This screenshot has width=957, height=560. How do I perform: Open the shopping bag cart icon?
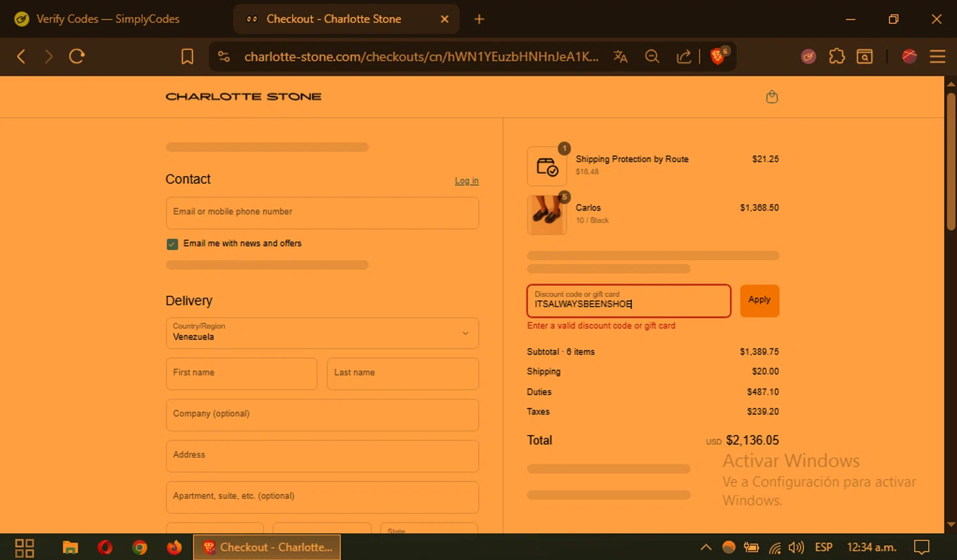[772, 97]
